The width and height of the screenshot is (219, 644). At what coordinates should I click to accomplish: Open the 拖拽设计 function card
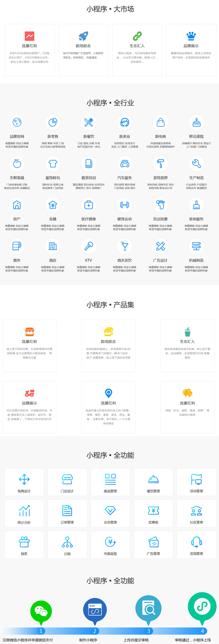(x=24, y=482)
